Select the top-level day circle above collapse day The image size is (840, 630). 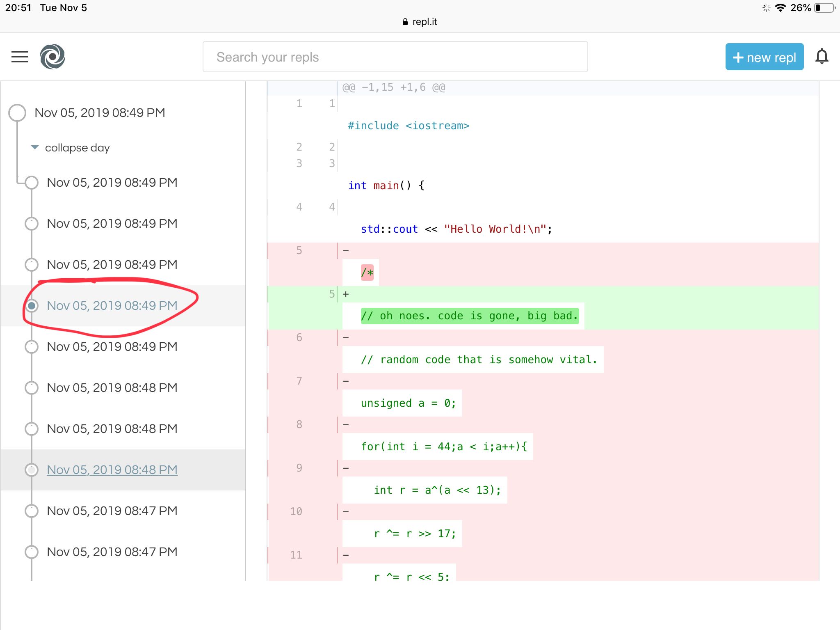(x=17, y=113)
